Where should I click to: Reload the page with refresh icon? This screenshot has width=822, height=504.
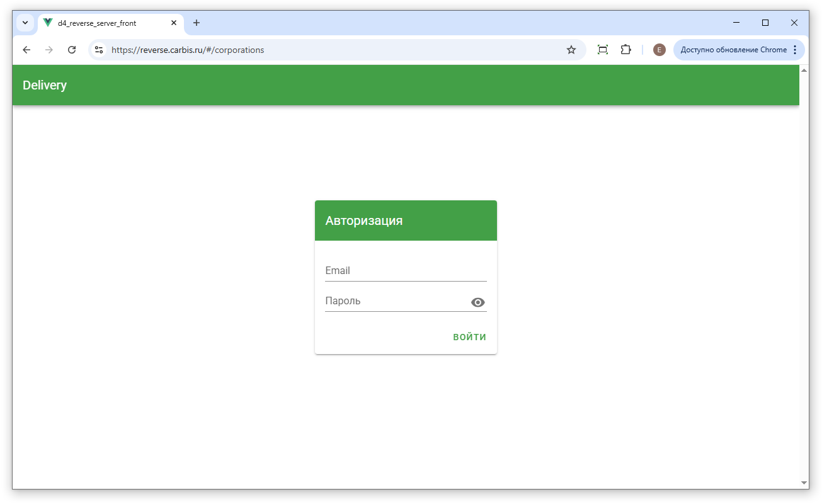tap(72, 50)
